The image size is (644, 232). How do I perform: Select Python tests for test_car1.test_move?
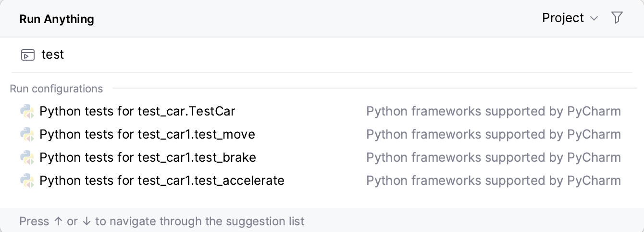point(147,135)
